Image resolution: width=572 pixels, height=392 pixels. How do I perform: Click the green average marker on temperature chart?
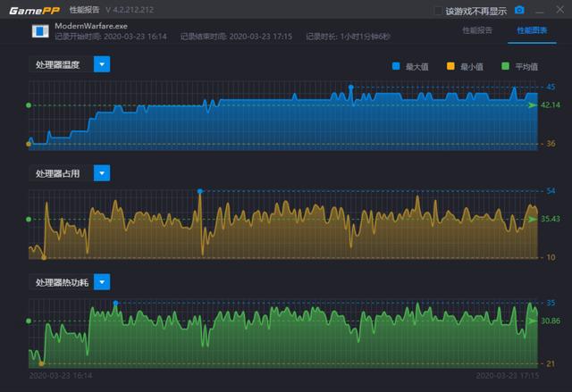tap(29, 105)
